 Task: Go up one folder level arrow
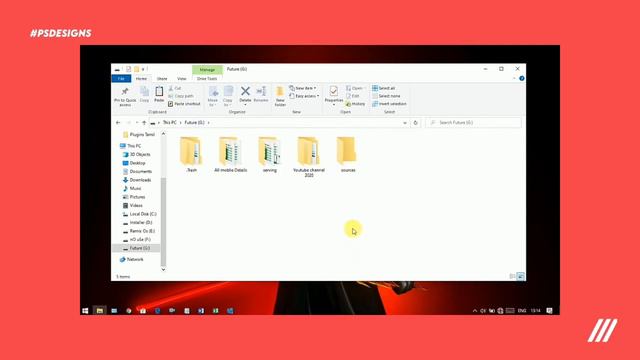point(144,122)
